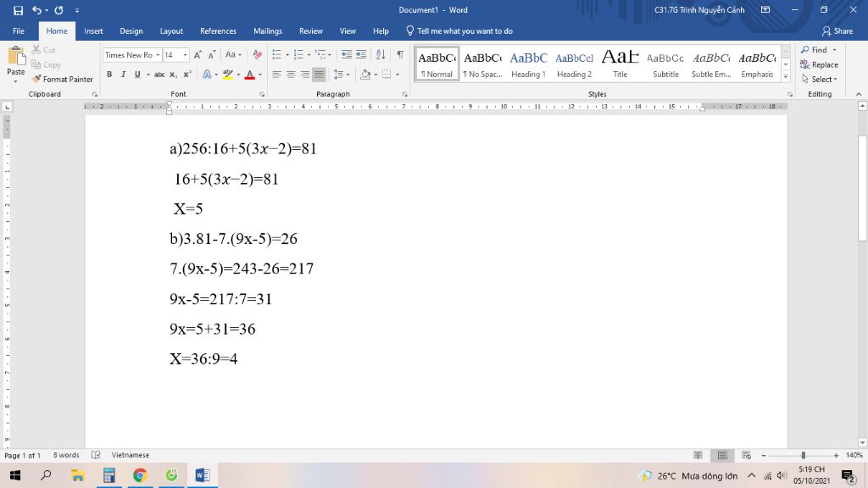Apply numbered list

click(x=299, y=54)
